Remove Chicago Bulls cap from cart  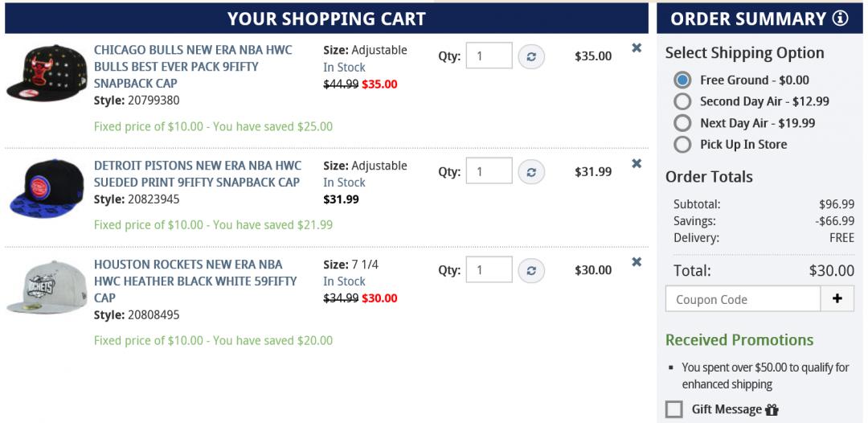[x=637, y=48]
